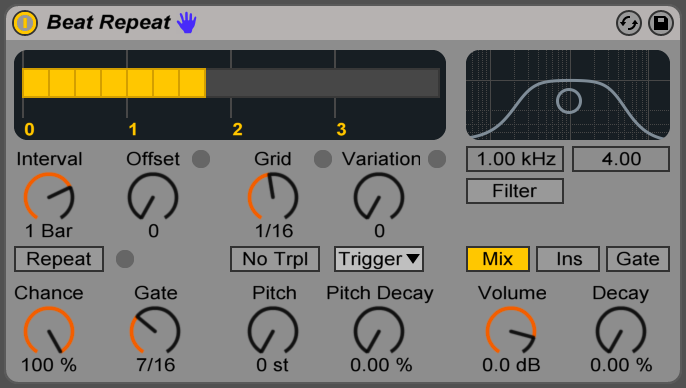
Task: Click the '100 %' chance value
Action: coord(49,365)
